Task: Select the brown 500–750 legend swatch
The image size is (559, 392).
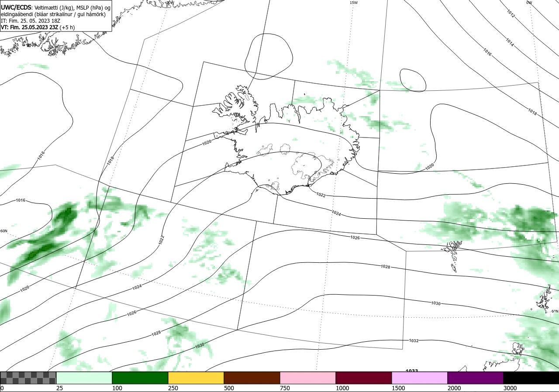Action: coord(252,378)
